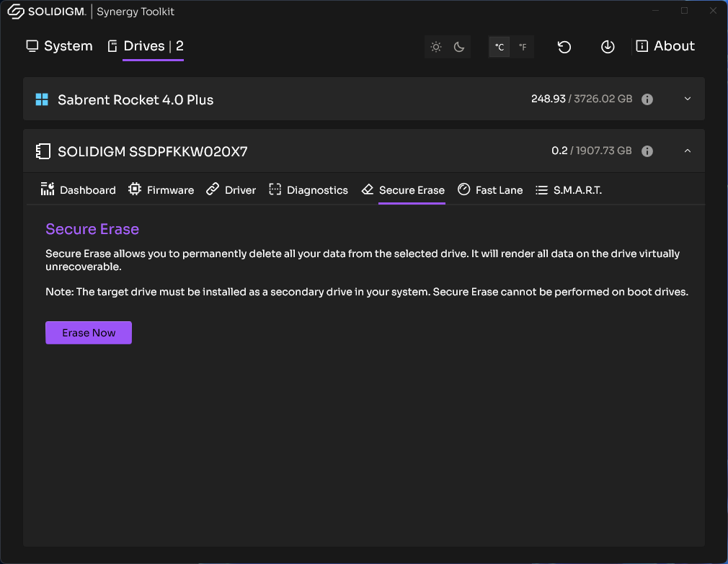
Task: Click the Solidigm logo icon
Action: click(x=16, y=12)
